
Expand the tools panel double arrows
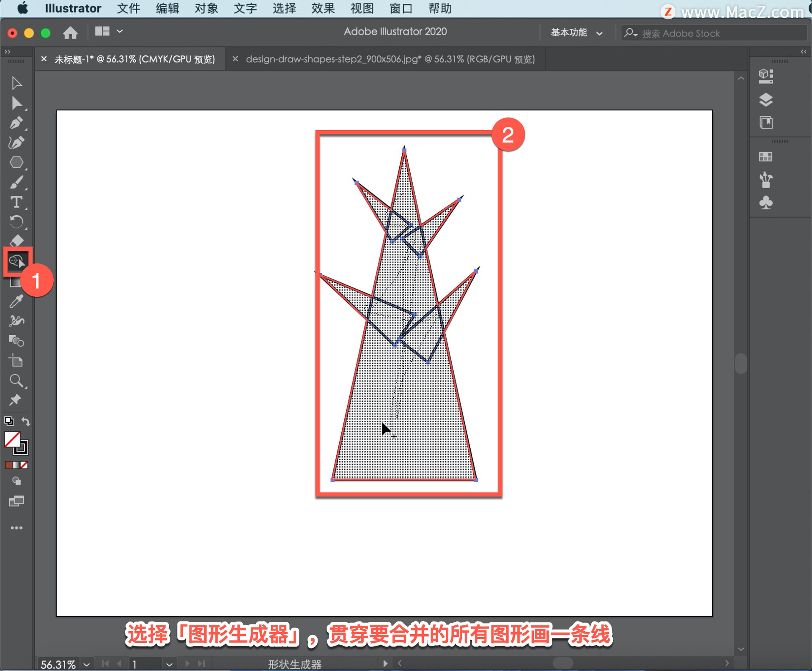point(7,52)
